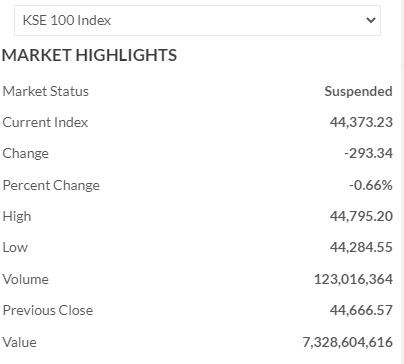Screen dimensions: 404x364
Task: Click the Change label
Action: (26, 154)
